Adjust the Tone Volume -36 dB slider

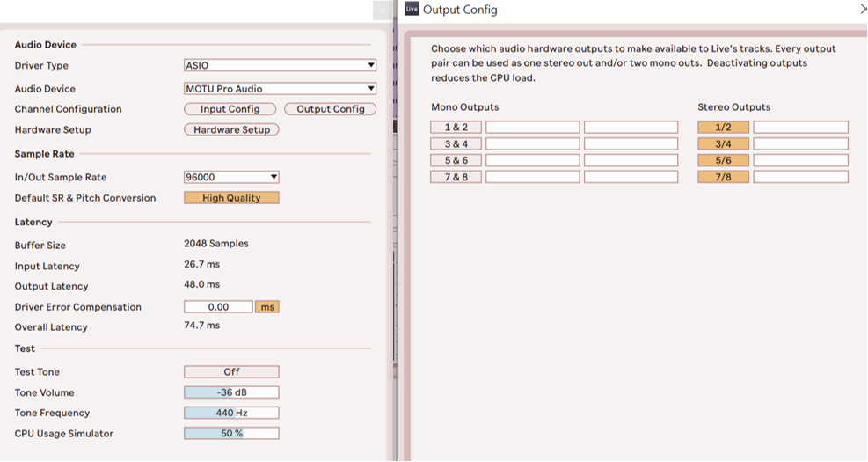click(231, 392)
